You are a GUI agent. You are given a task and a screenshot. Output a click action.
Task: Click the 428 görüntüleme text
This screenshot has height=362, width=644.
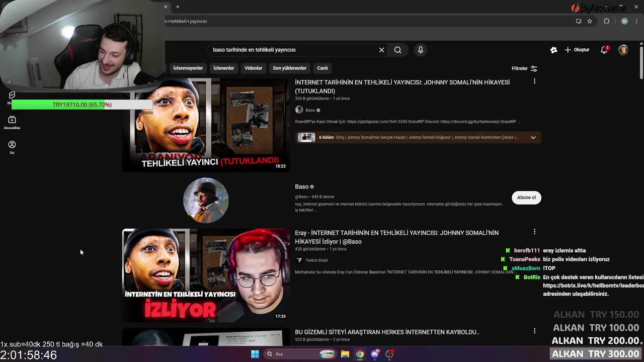click(x=310, y=249)
